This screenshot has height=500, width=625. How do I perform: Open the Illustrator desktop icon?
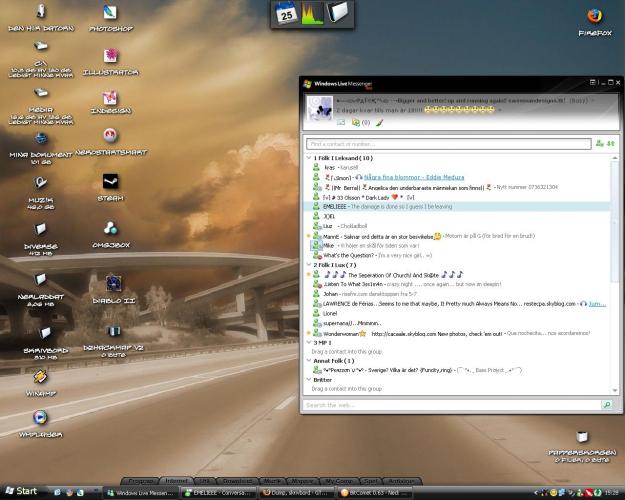pos(111,56)
